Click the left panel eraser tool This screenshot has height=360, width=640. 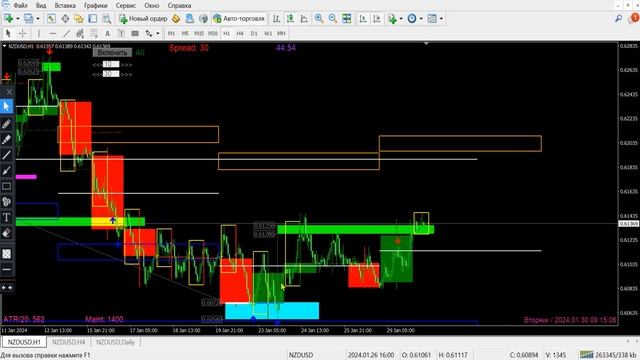click(7, 233)
